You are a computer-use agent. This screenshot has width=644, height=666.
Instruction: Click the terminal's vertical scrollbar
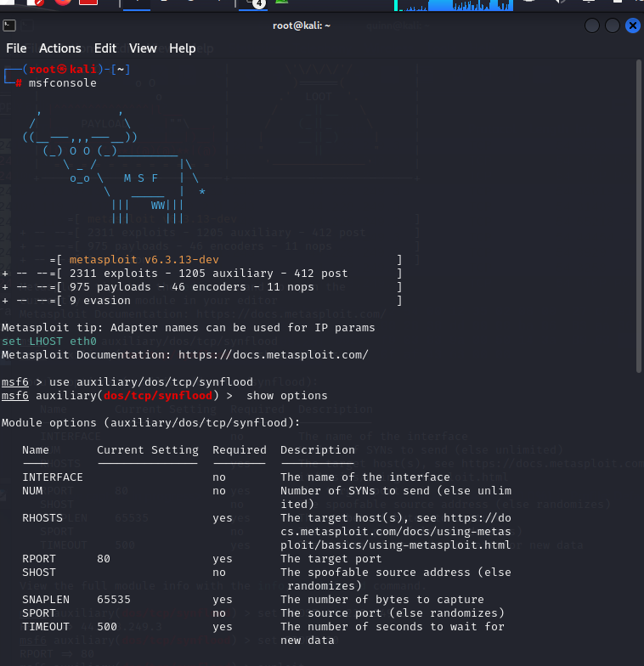(x=639, y=212)
